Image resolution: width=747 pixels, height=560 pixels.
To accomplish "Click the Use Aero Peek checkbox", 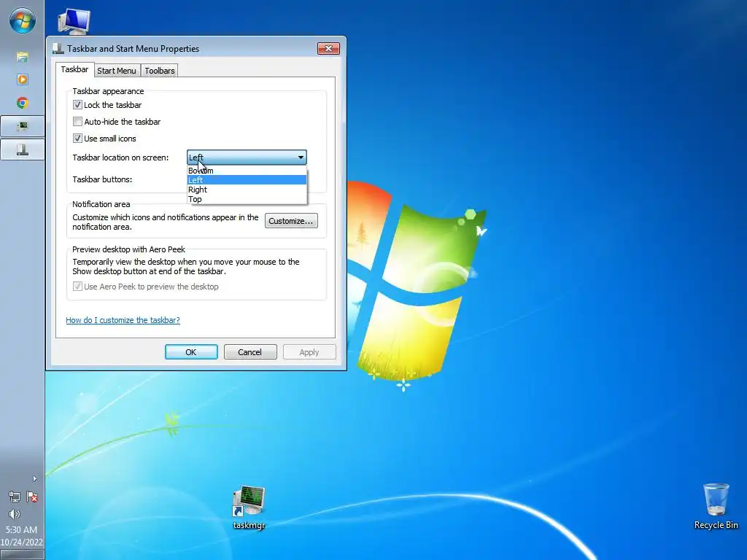I will [77, 287].
